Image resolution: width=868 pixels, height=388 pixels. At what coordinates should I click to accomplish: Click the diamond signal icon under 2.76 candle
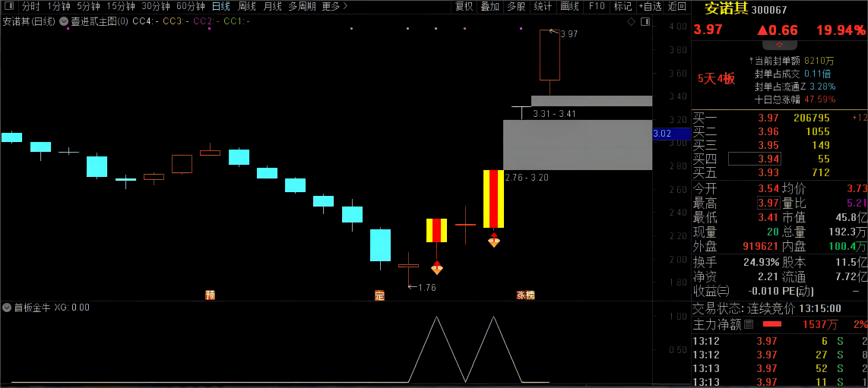pos(494,240)
